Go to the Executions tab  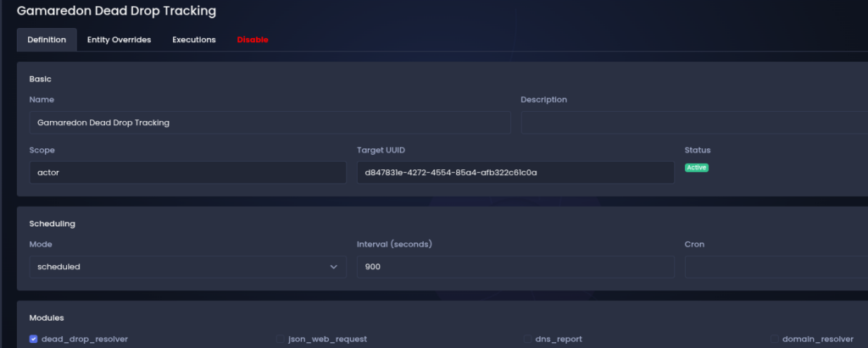coord(194,40)
